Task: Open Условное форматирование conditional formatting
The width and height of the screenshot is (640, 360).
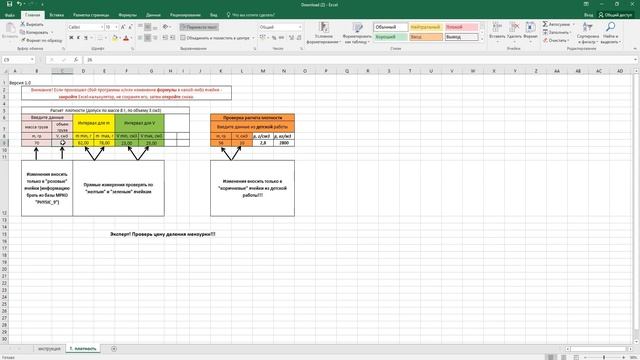Action: coord(323,33)
